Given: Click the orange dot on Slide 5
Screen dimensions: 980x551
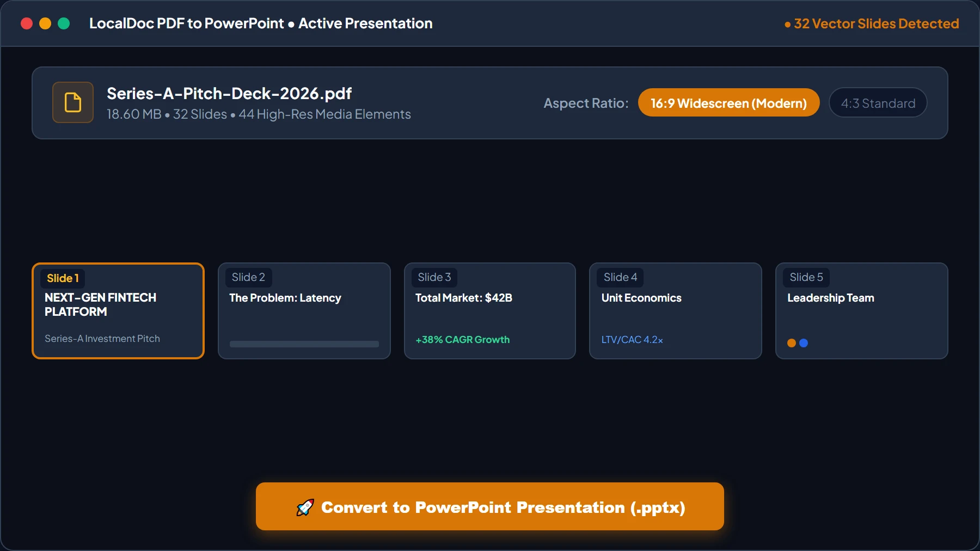Looking at the screenshot, I should tap(792, 343).
